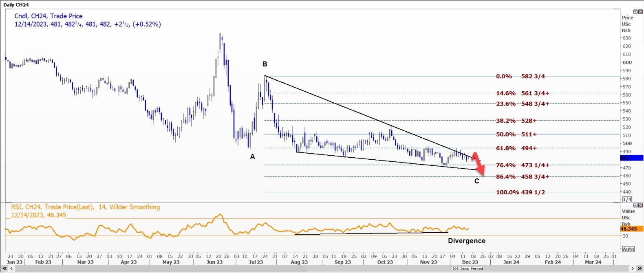Image resolution: width=644 pixels, height=273 pixels.
Task: Step chart forward with single right arrow
Action: click(633, 269)
